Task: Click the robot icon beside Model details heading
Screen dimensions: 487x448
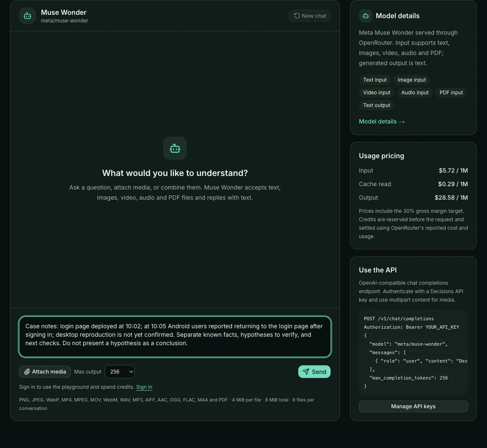Action: point(366,16)
